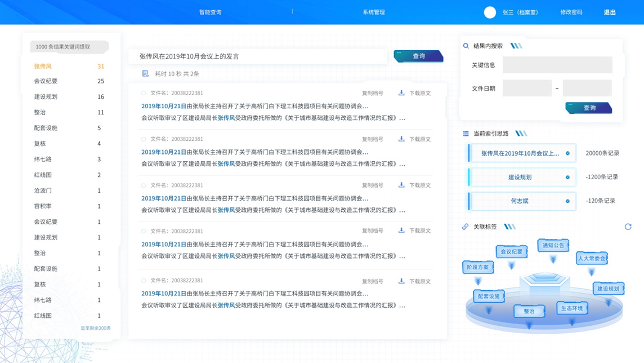The width and height of the screenshot is (644, 363).
Task: Open first result title 2019年10月21日
Action: point(163,106)
